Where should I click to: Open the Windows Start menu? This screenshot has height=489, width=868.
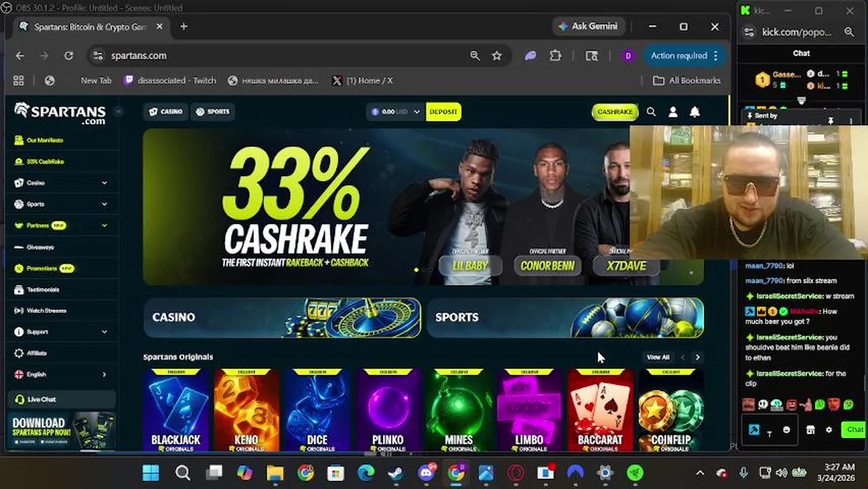click(x=151, y=473)
